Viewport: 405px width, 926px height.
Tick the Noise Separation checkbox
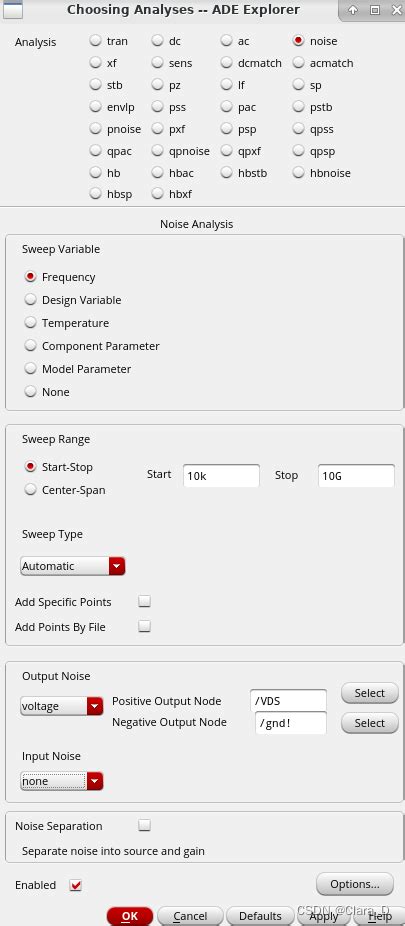(x=145, y=826)
